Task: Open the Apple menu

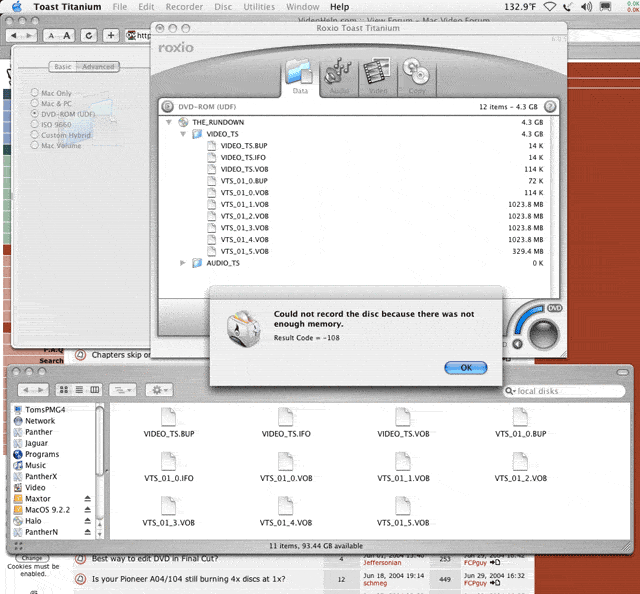Action: pyautogui.click(x=17, y=7)
